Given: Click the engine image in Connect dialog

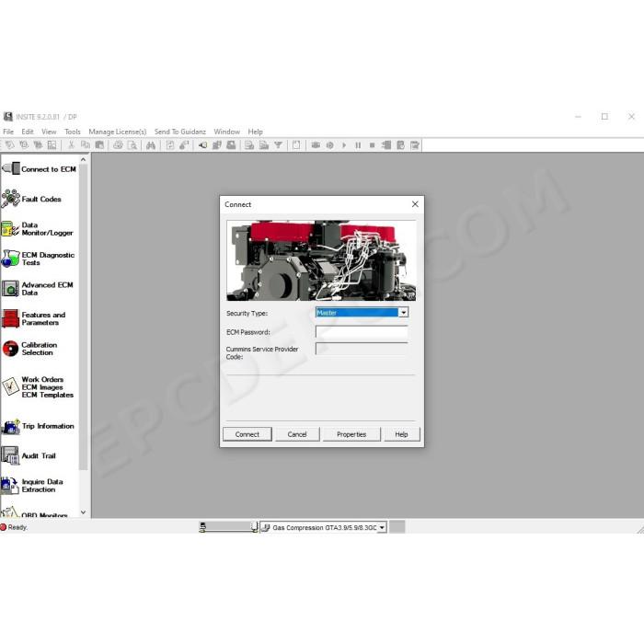Looking at the screenshot, I should [x=321, y=260].
